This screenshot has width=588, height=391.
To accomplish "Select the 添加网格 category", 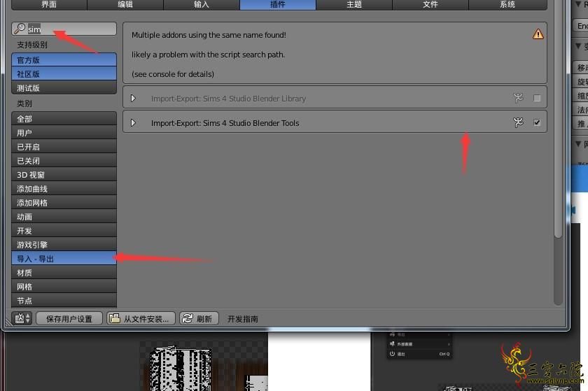I will [64, 202].
